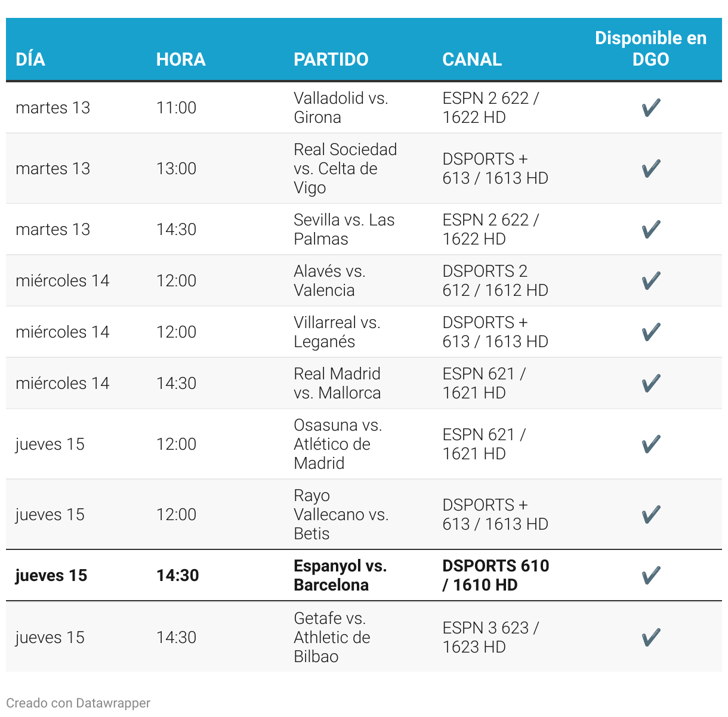Open the Creado con Datawrapper link
Viewport: 728px width, 717px height.
78,703
